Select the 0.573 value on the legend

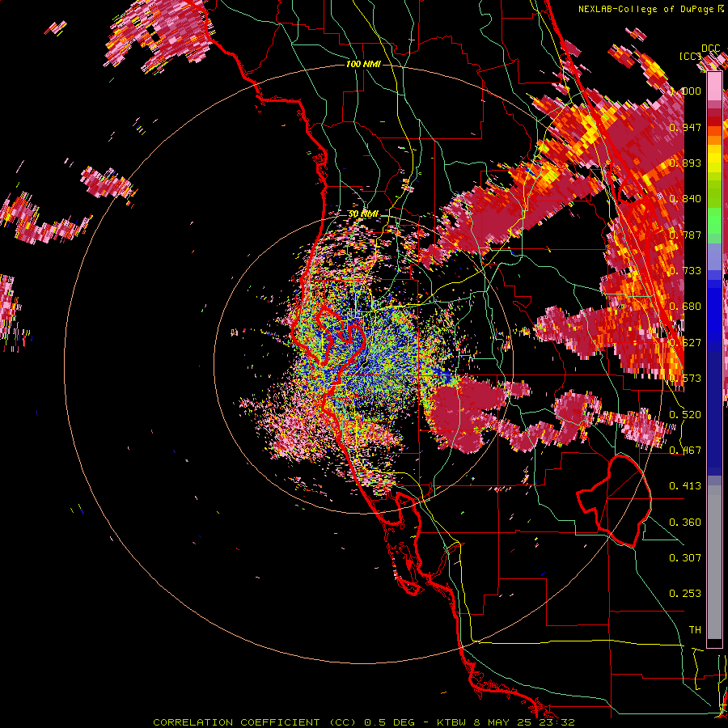click(x=685, y=378)
